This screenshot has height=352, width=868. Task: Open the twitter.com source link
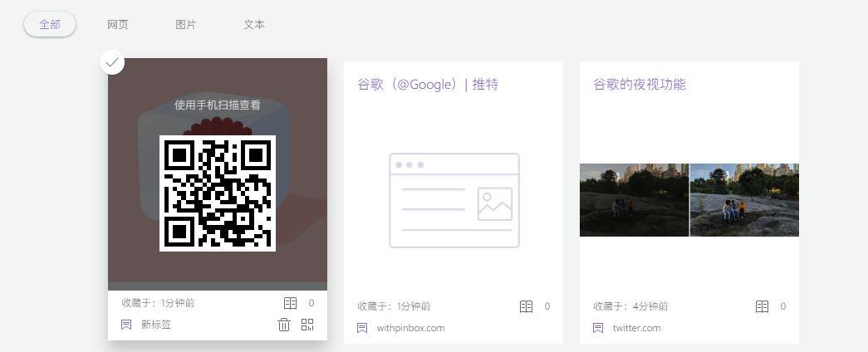coord(636,328)
